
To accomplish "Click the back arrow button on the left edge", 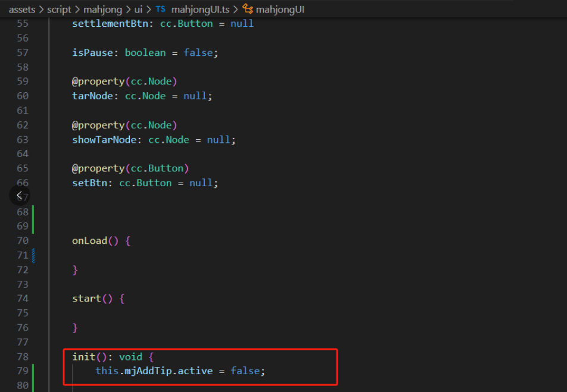I will point(19,196).
